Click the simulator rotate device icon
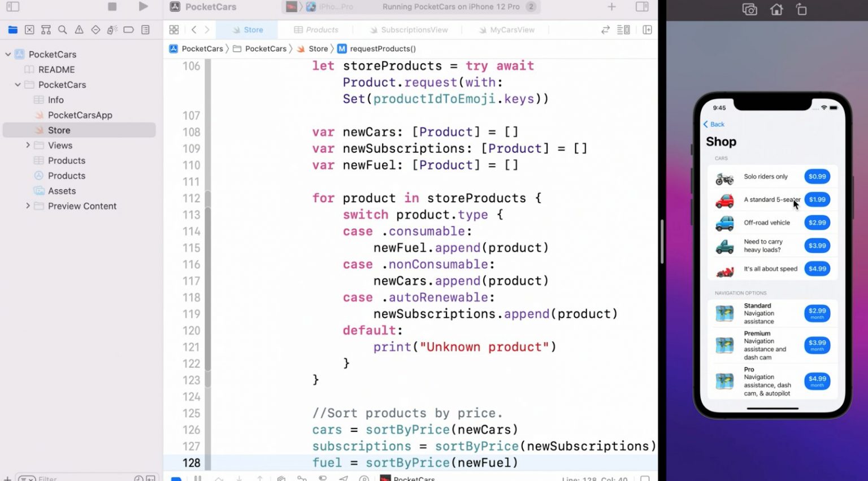868x481 pixels. pos(801,10)
